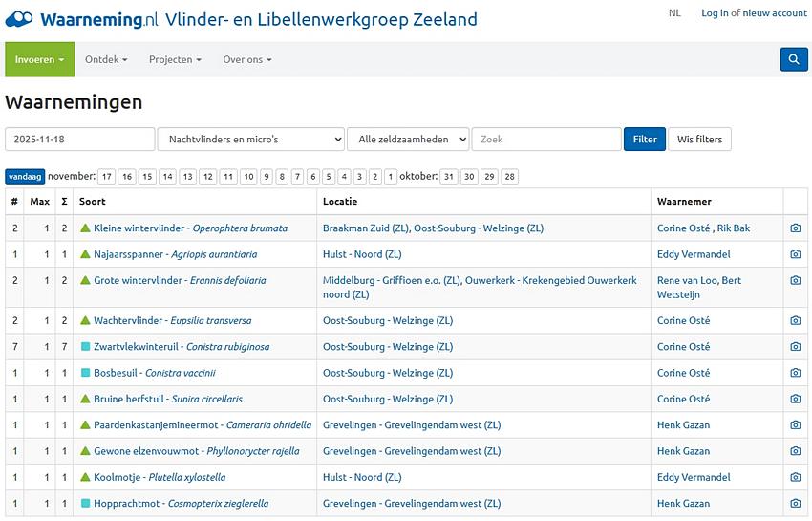The image size is (812, 521).
Task: Open camera icon for Paardenkastanjemineermot row
Action: pos(796,425)
